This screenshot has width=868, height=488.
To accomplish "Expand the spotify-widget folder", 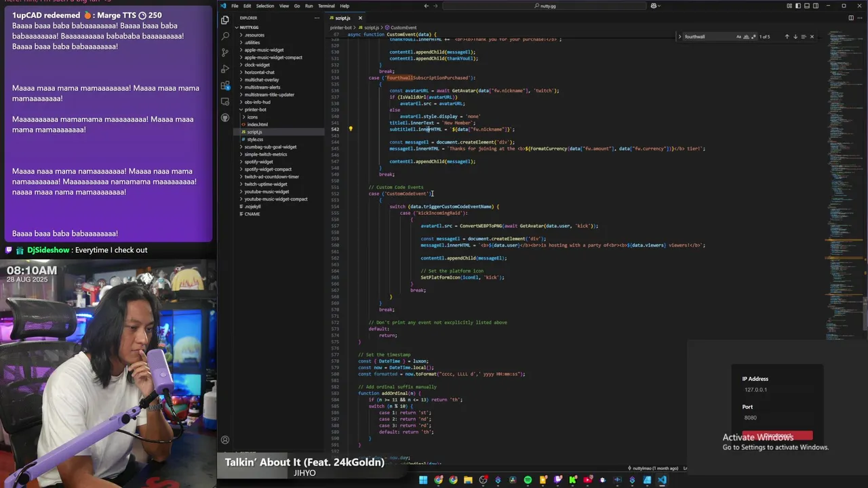I will [x=241, y=162].
